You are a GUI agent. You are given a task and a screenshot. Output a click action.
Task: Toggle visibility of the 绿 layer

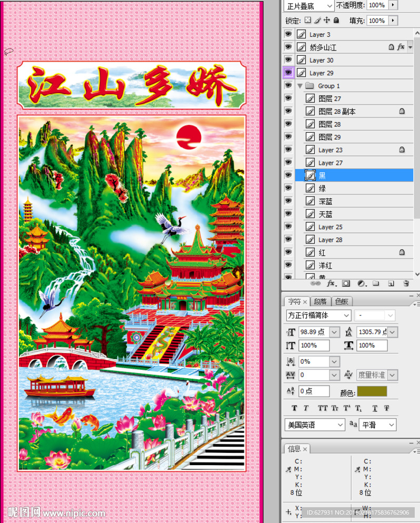pos(288,188)
